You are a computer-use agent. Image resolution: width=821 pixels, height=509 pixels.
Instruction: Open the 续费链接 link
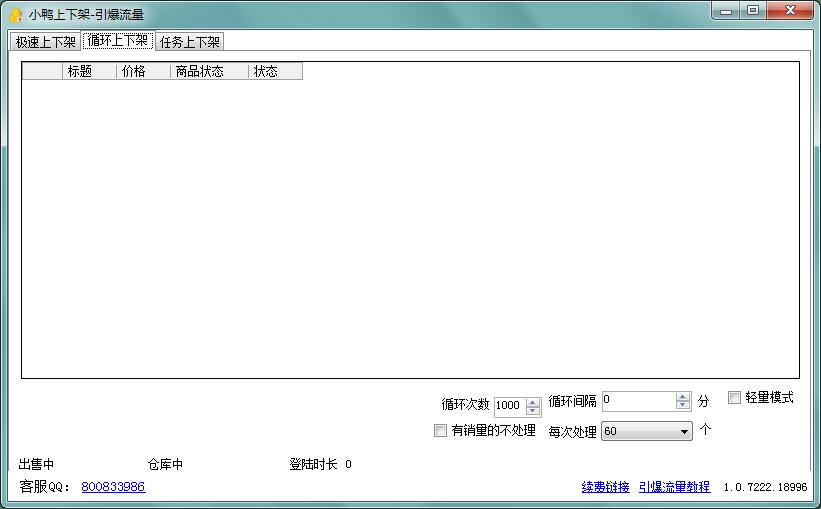[605, 487]
